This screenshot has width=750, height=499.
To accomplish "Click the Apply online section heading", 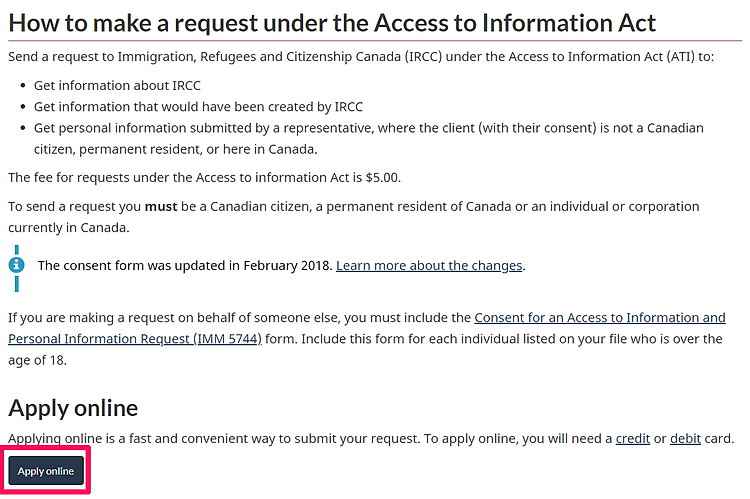I will click(73, 409).
